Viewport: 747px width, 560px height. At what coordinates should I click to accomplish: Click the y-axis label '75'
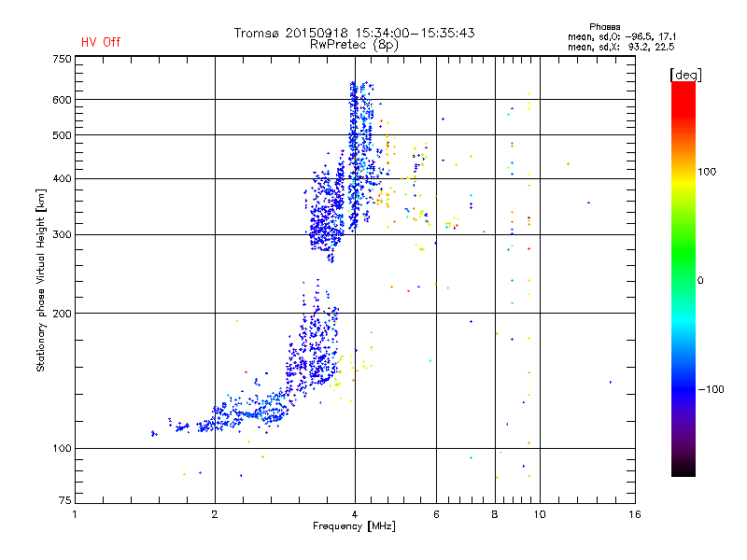(x=65, y=500)
